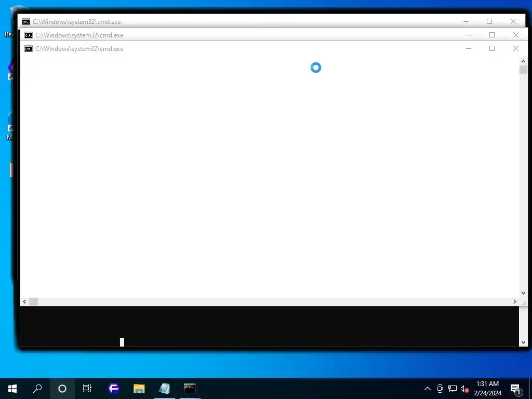Viewport: 532px width, 399px height.
Task: Click the scroll down arrow beside the black console area
Action: (x=523, y=342)
